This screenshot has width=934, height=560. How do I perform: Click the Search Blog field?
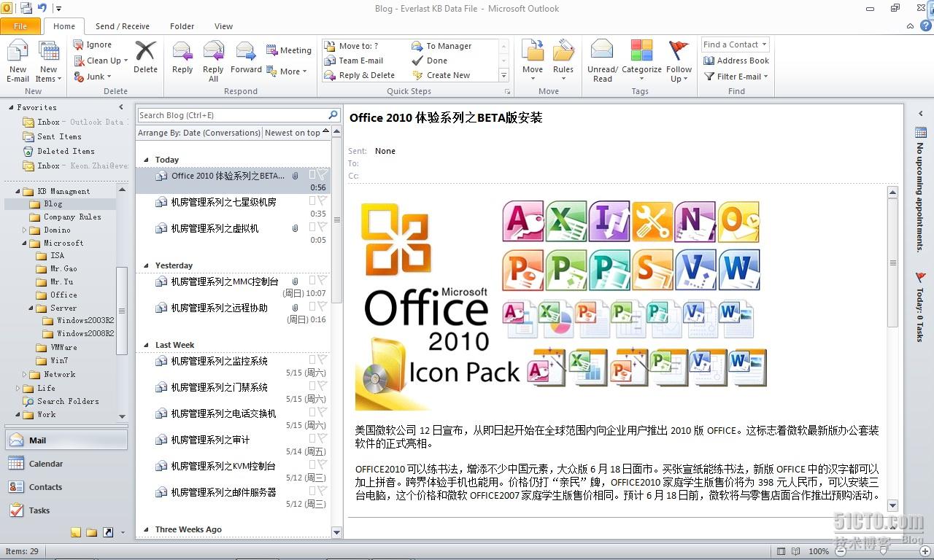tap(231, 115)
